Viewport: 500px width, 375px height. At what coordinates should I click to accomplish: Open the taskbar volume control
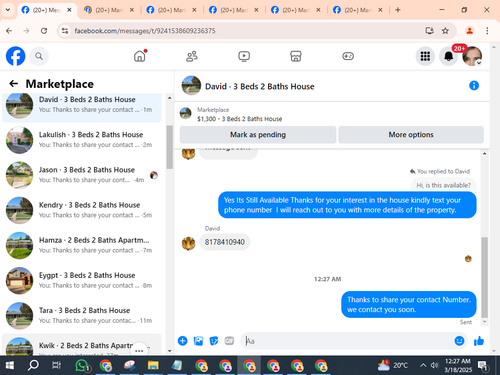click(x=434, y=365)
